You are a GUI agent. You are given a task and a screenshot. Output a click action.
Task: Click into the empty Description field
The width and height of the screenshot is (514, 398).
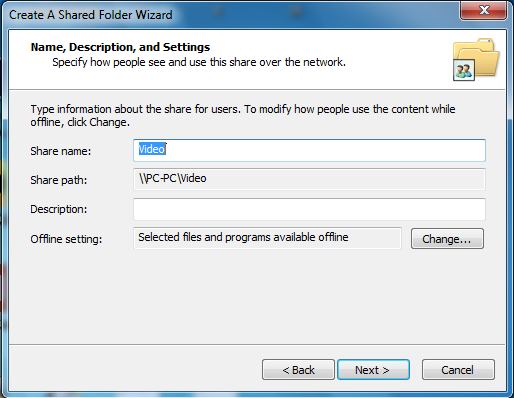click(x=309, y=209)
